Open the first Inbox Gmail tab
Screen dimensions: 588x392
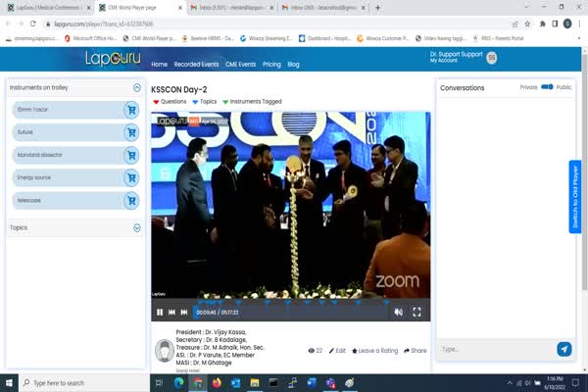point(231,8)
